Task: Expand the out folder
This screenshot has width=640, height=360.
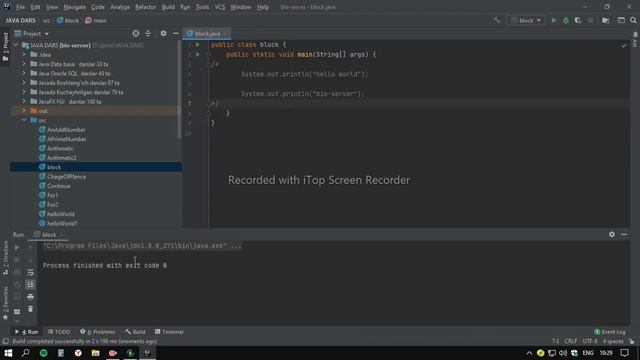Action: (x=24, y=111)
